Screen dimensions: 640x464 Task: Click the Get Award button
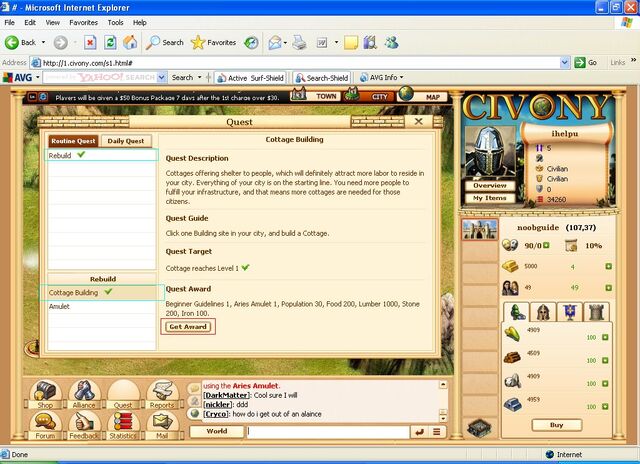click(x=188, y=326)
